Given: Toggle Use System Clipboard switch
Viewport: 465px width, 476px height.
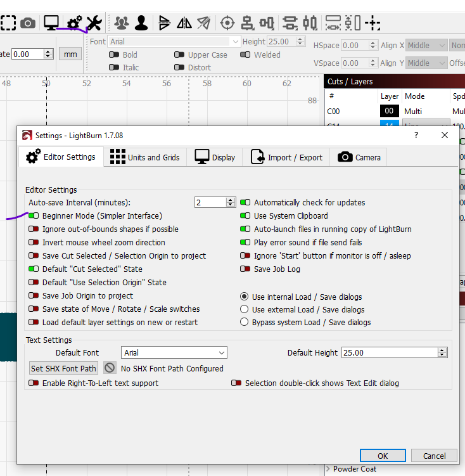Looking at the screenshot, I should (x=245, y=216).
